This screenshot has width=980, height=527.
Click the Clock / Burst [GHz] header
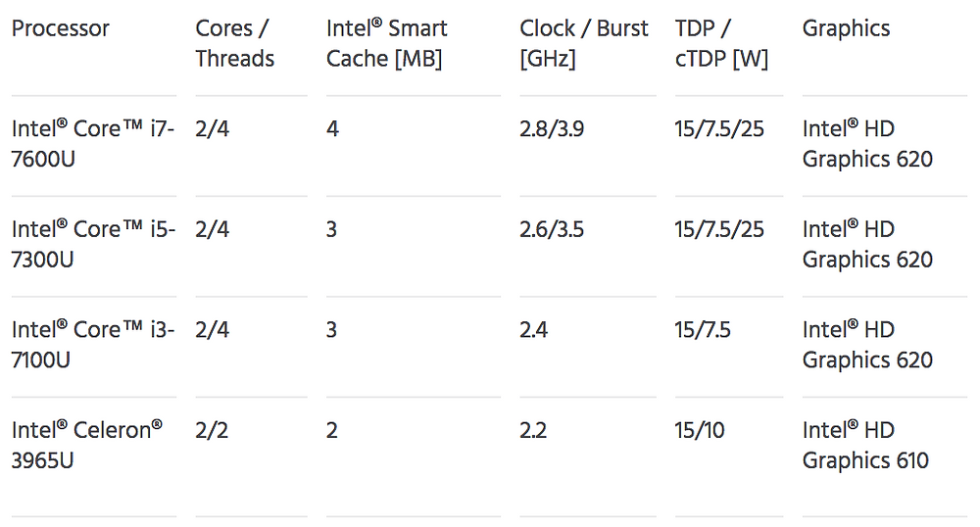click(584, 44)
